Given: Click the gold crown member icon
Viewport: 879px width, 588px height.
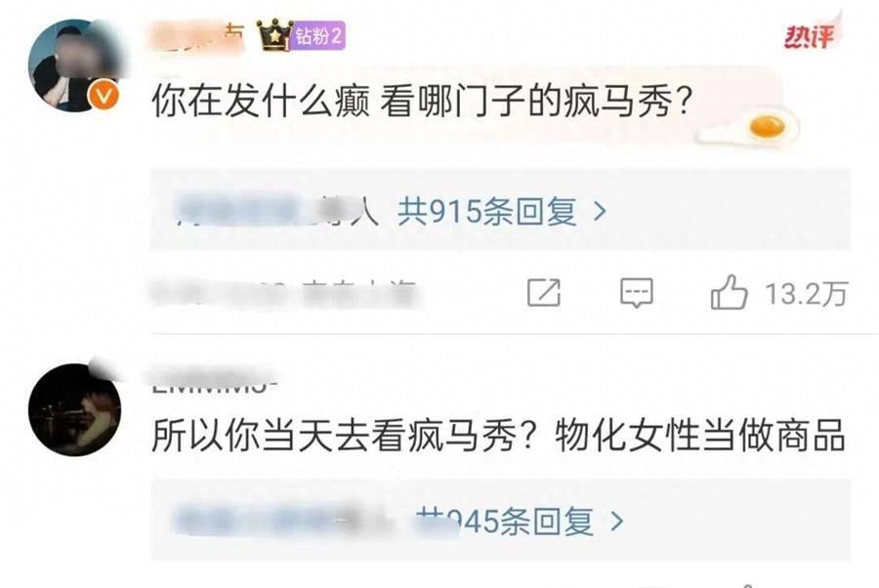Looking at the screenshot, I should (274, 35).
